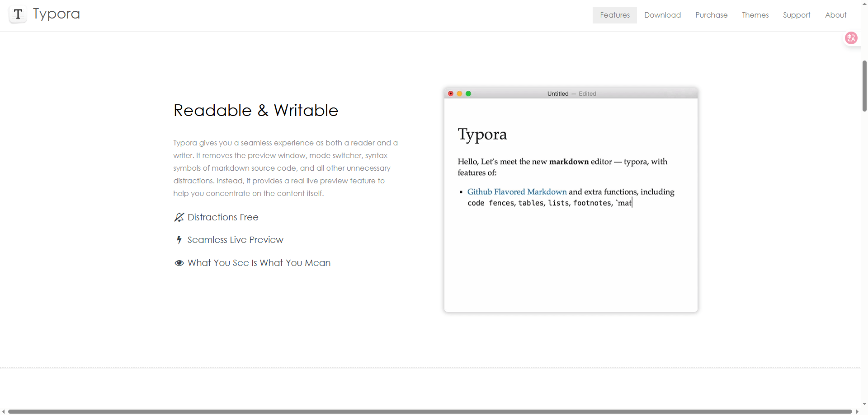Viewport: 868px width, 415px height.
Task: Click the Untitled title in demo window
Action: (558, 93)
